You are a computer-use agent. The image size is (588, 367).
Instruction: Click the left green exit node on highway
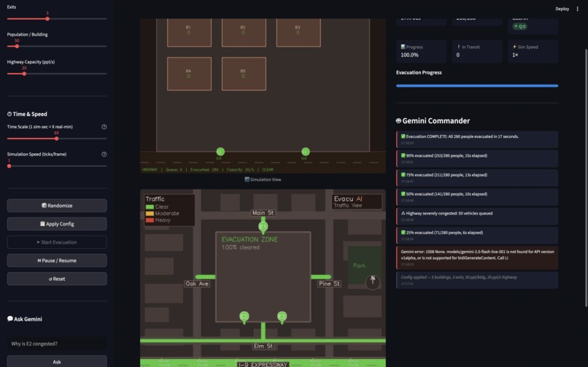pyautogui.click(x=220, y=152)
